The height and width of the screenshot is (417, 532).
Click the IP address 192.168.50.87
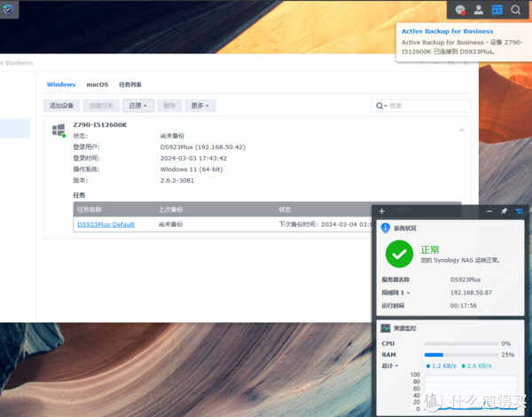pyautogui.click(x=471, y=293)
